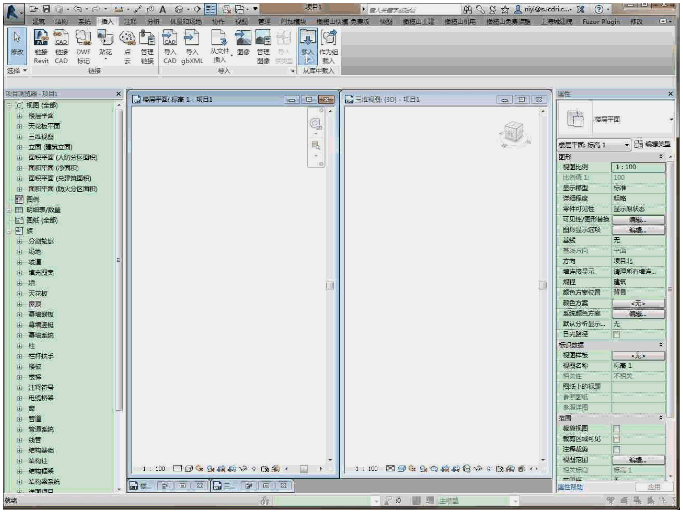Click Edit Type (编辑类型) button

652,144
